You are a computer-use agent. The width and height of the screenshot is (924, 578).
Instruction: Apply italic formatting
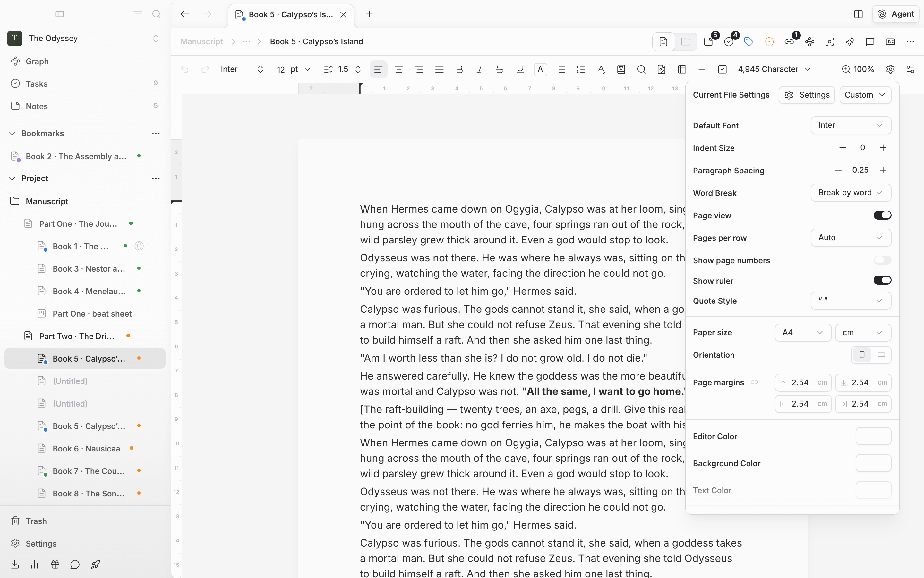[480, 69]
